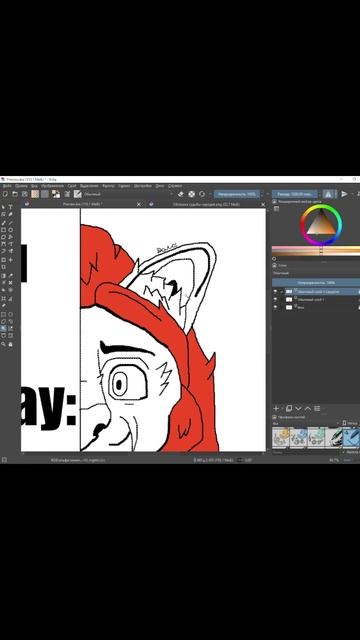Open the Изображение menu
Image resolution: width=360 pixels, height=640 pixels.
pos(52,186)
